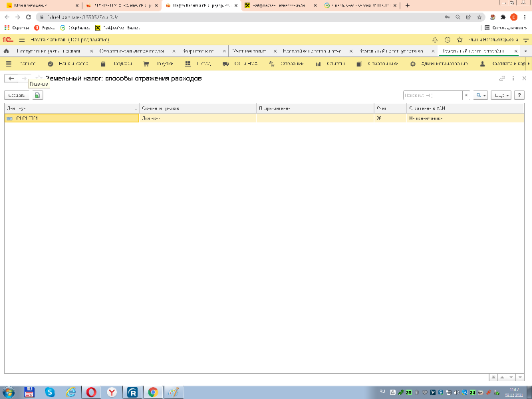Get link to this form via chain icon
This screenshot has width=532, height=399.
[x=502, y=78]
